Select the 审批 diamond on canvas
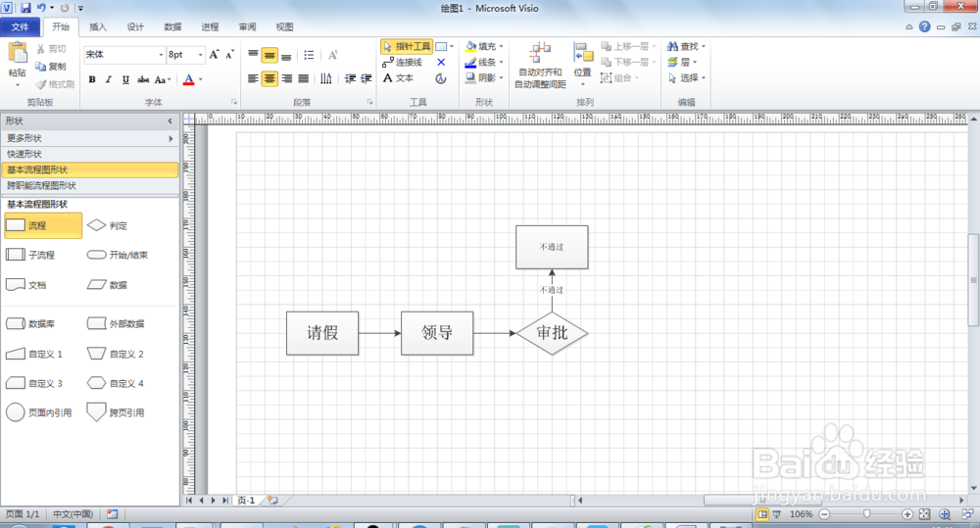Image resolution: width=980 pixels, height=528 pixels. click(552, 333)
